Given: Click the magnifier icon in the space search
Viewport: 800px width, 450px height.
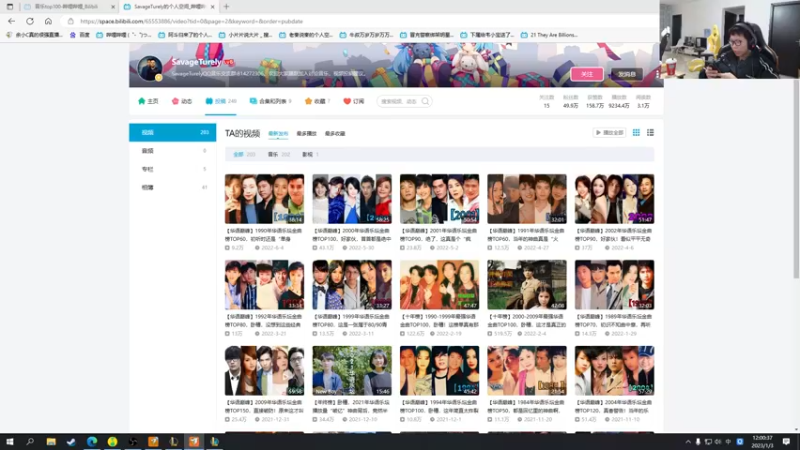Looking at the screenshot, I should (426, 102).
